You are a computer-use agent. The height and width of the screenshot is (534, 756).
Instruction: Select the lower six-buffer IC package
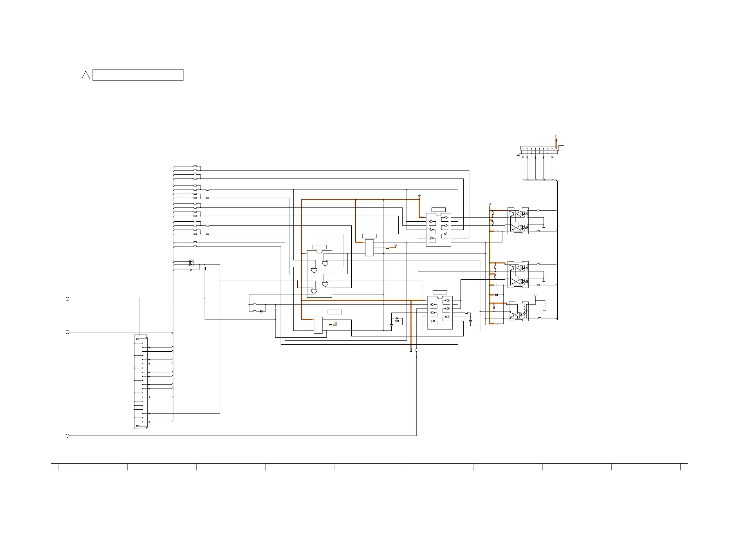440,312
